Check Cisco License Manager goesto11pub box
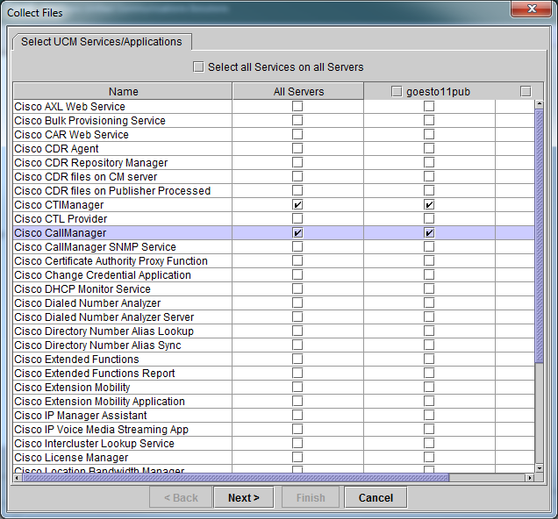The image size is (558, 519). (429, 457)
